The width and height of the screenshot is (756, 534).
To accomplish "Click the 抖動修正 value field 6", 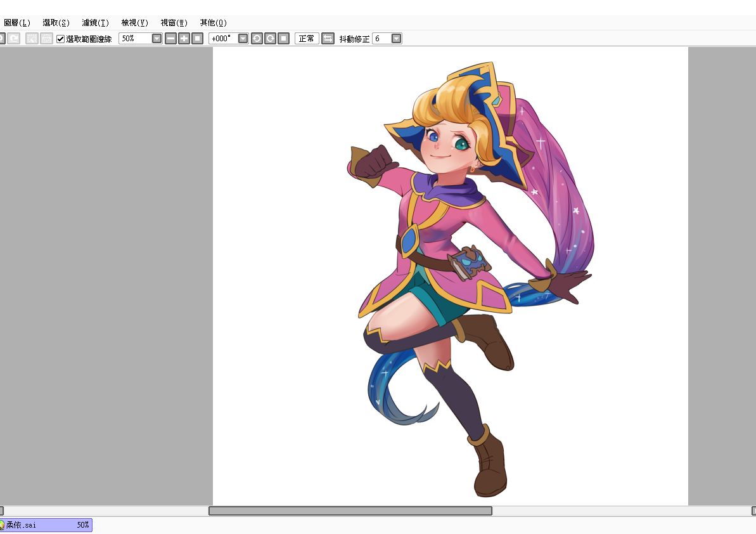I will pos(382,39).
